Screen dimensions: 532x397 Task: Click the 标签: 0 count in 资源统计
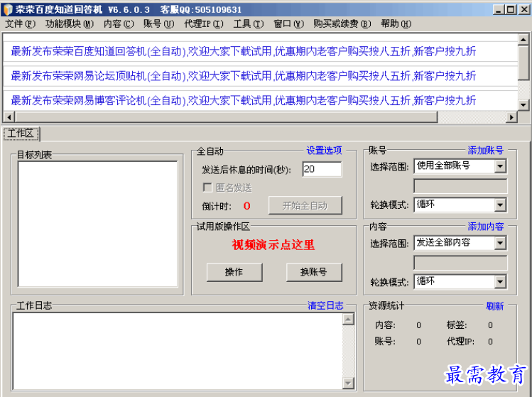click(x=490, y=325)
